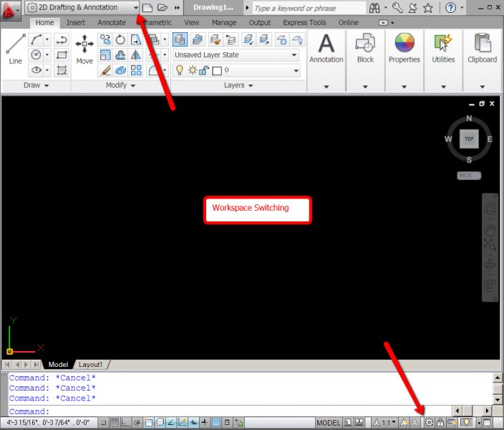Open the Express Tools tab

pyautogui.click(x=304, y=22)
